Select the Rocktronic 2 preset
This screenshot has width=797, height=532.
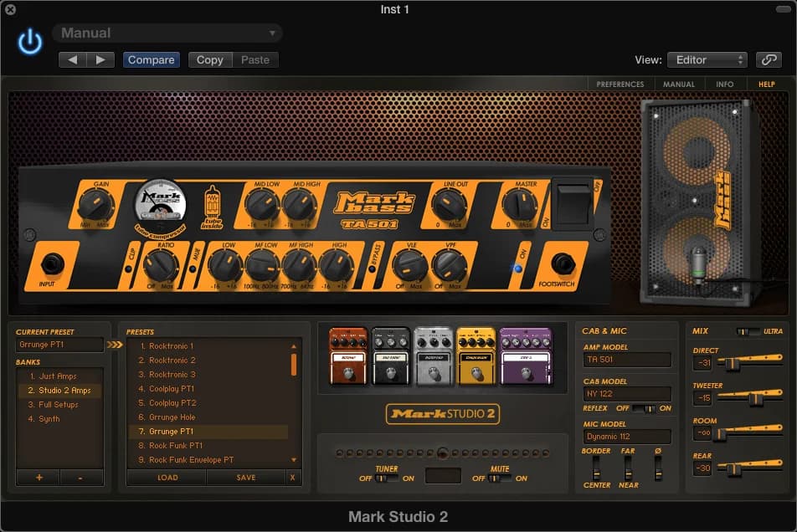click(x=172, y=361)
